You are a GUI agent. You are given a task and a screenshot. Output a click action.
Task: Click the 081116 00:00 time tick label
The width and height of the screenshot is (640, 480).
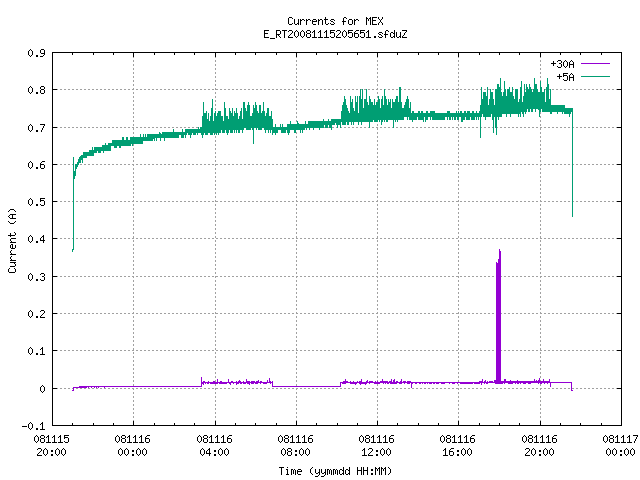133,446
